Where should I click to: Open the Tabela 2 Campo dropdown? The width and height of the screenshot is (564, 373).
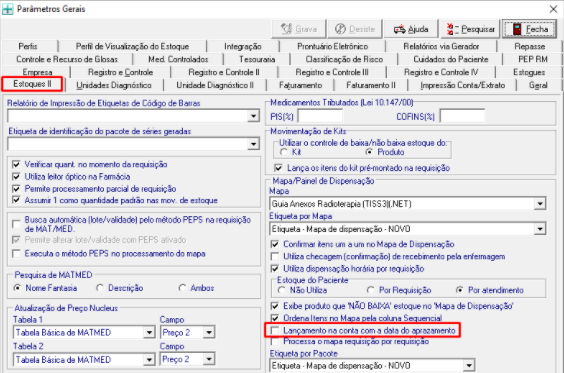[x=209, y=359]
